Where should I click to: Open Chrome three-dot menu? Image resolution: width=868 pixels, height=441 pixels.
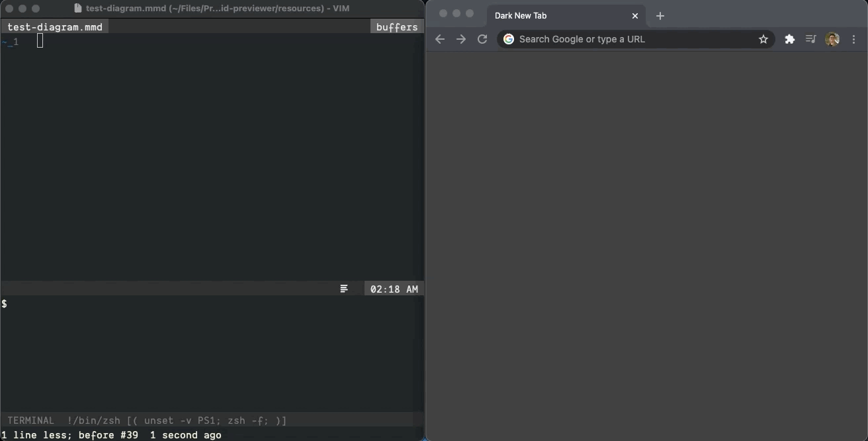(x=853, y=39)
